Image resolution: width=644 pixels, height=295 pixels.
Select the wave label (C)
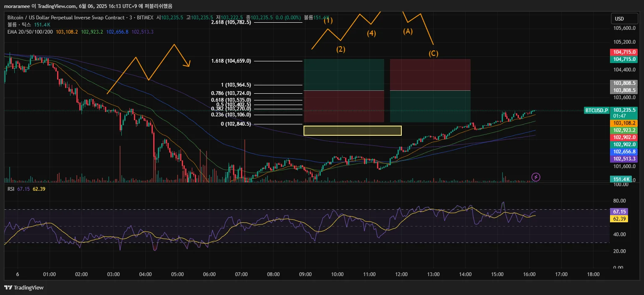(x=433, y=53)
